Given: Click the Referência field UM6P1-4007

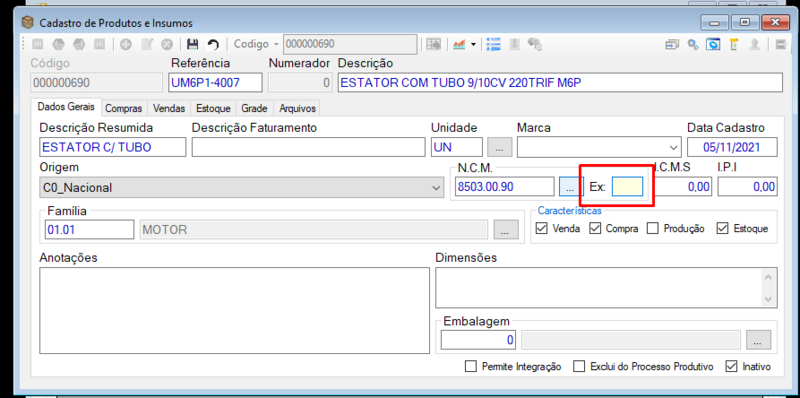Looking at the screenshot, I should pyautogui.click(x=215, y=82).
